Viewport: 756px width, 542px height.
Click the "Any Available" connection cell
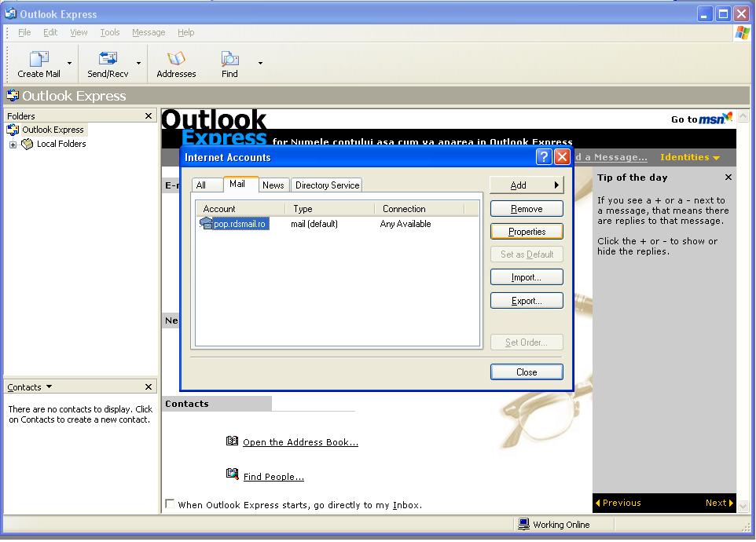(x=406, y=224)
